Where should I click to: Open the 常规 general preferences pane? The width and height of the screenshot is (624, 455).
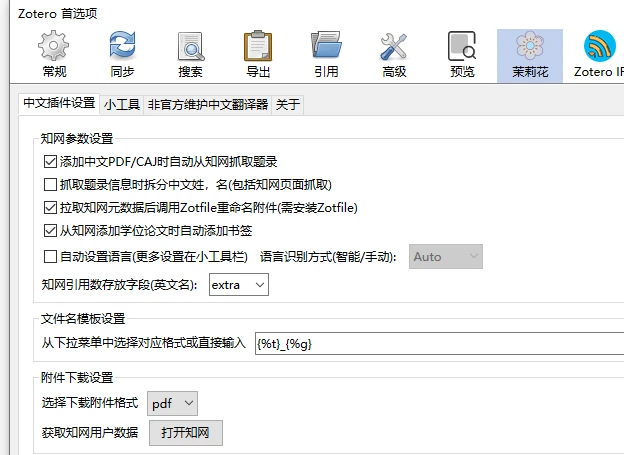click(x=54, y=55)
